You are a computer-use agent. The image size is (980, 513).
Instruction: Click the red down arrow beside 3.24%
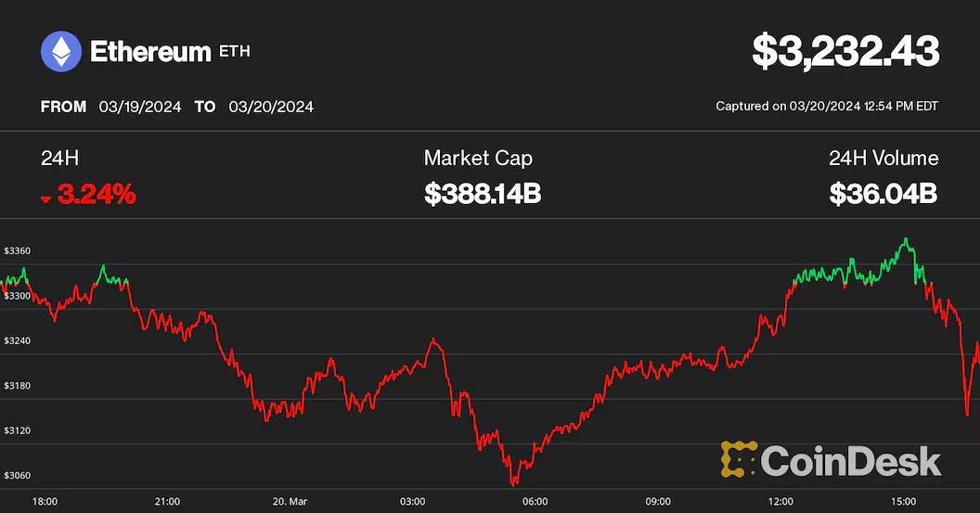tap(46, 198)
